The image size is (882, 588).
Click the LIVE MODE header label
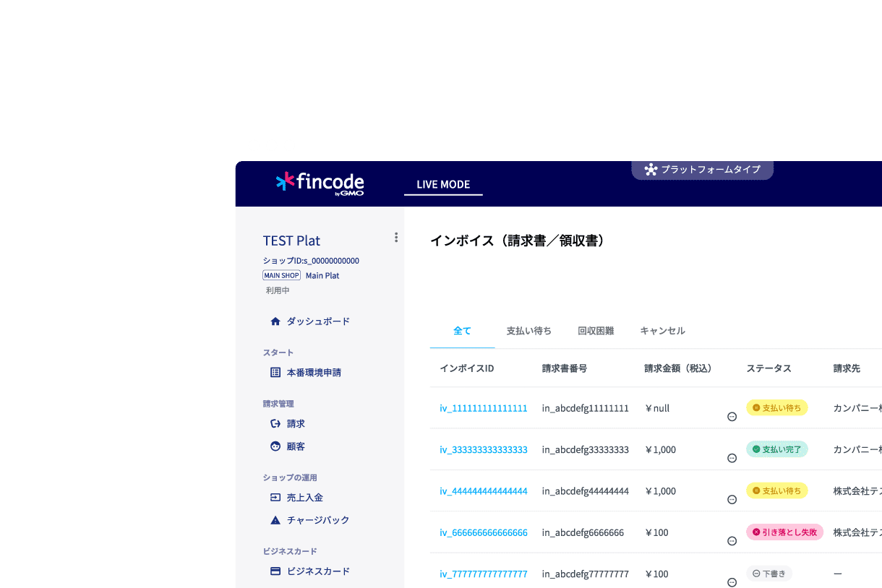pyautogui.click(x=442, y=184)
